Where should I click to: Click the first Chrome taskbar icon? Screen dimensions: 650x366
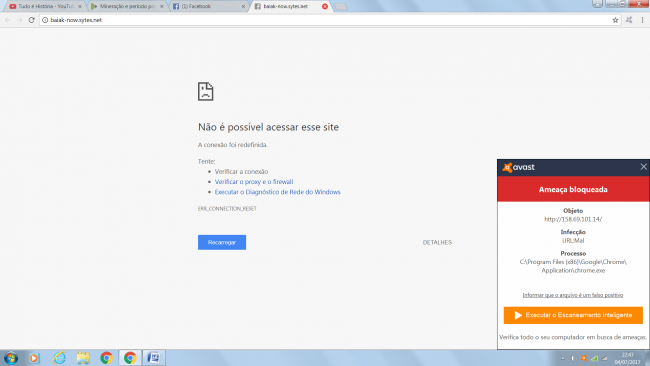107,358
